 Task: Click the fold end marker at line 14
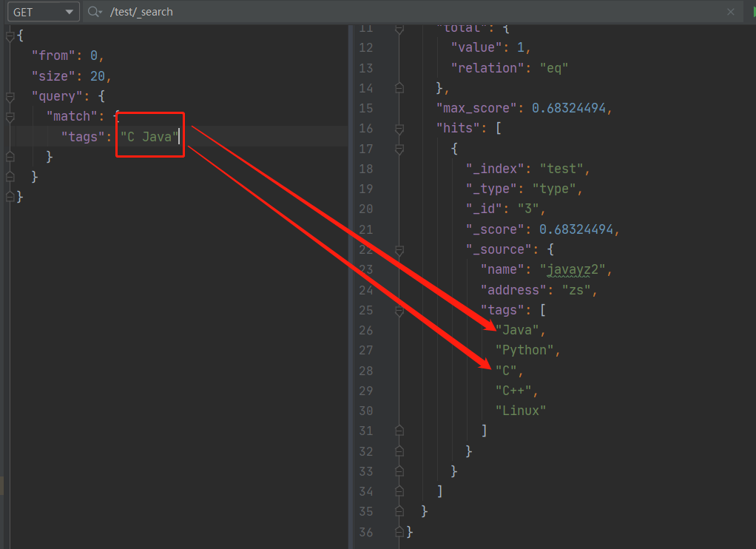399,88
